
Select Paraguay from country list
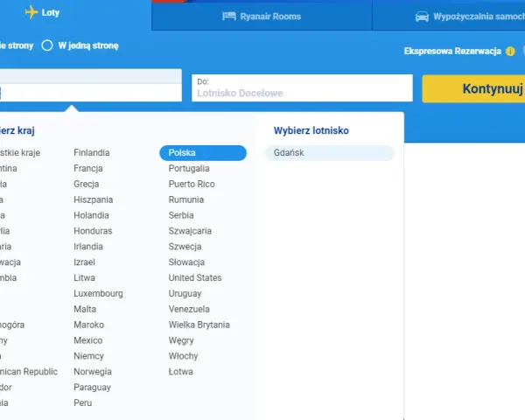(x=93, y=388)
